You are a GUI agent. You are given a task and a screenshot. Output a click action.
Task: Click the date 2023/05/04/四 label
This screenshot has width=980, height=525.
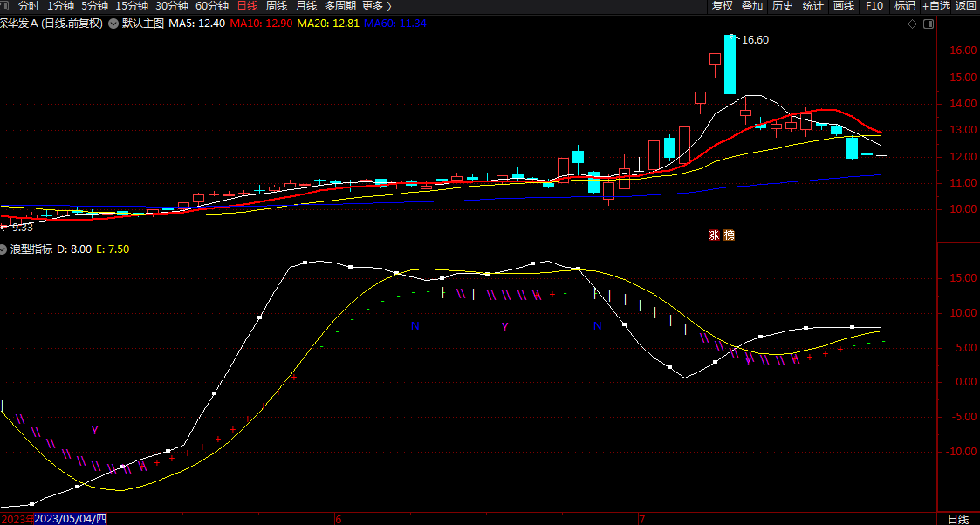coord(70,519)
